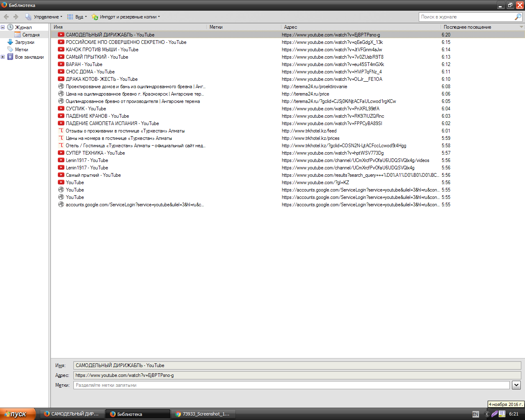Click YouTube icon of РОССИЙСКИЕ НЛО row
Viewport: 525px width, 420px height.
tap(61, 42)
